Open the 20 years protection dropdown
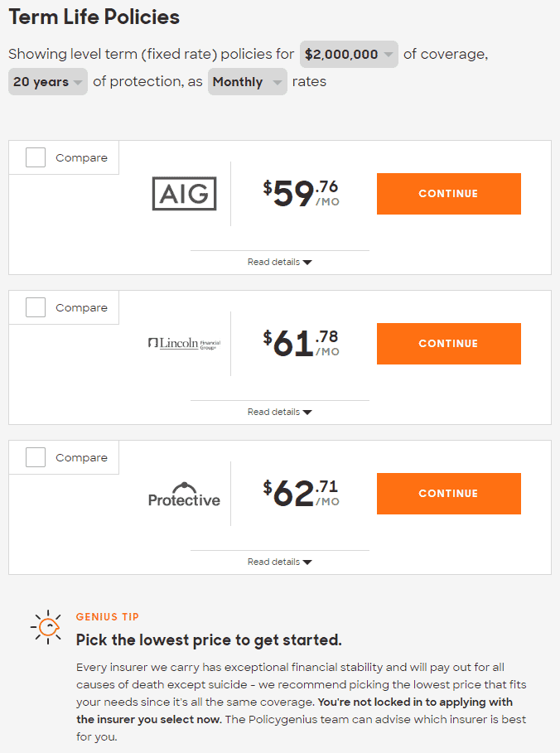 point(48,82)
